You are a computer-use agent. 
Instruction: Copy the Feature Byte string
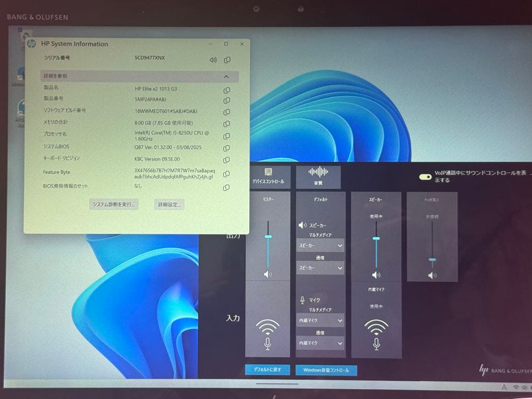pos(227,174)
